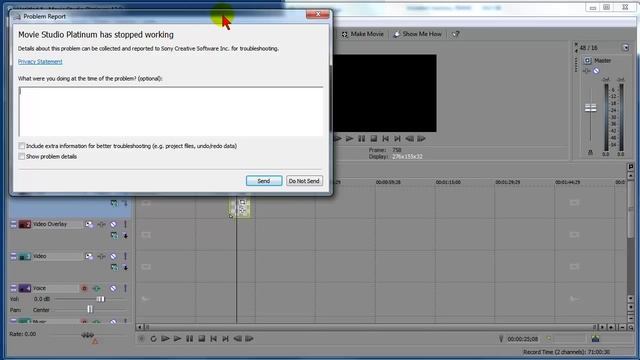Click the timeline zoom in plus button
The width and height of the screenshot is (640, 360).
point(611,327)
